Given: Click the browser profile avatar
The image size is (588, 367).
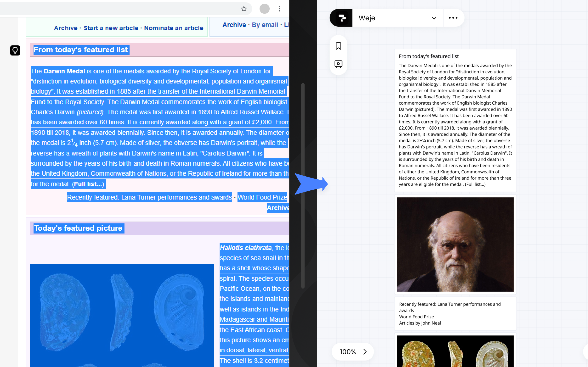Looking at the screenshot, I should tap(265, 9).
